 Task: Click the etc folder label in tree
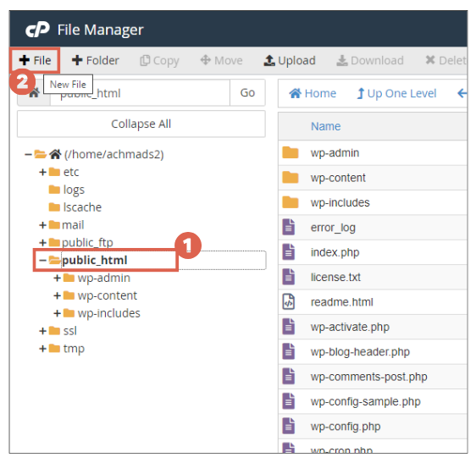(71, 173)
